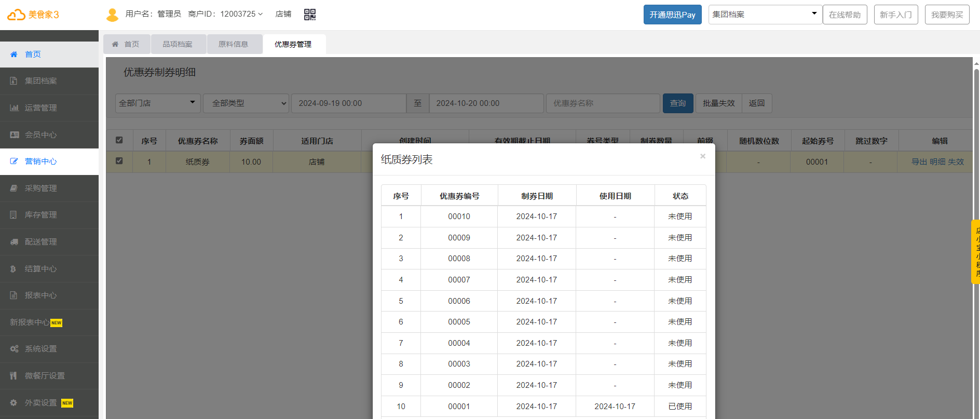This screenshot has height=419, width=980.
Task: Click the 失效 link in the row
Action: click(x=956, y=162)
